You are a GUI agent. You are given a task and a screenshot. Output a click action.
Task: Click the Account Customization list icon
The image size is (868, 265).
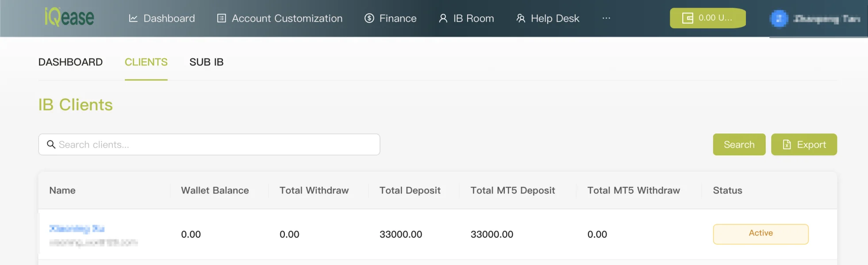pos(222,18)
